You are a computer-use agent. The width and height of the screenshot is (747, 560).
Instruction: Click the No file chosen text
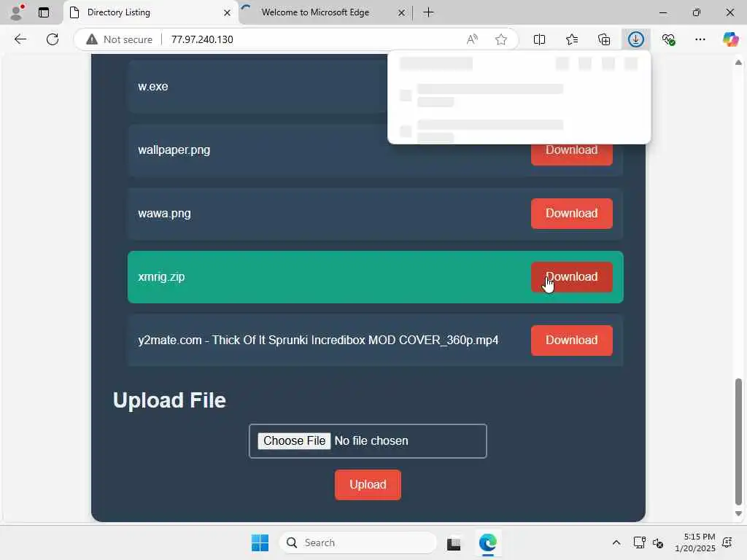click(x=371, y=441)
